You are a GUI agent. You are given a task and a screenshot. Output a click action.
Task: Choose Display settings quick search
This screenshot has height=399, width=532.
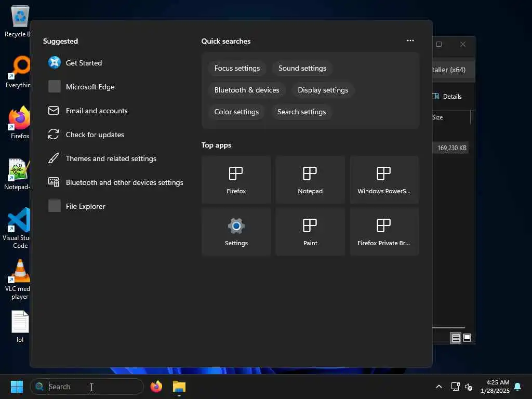[323, 90]
